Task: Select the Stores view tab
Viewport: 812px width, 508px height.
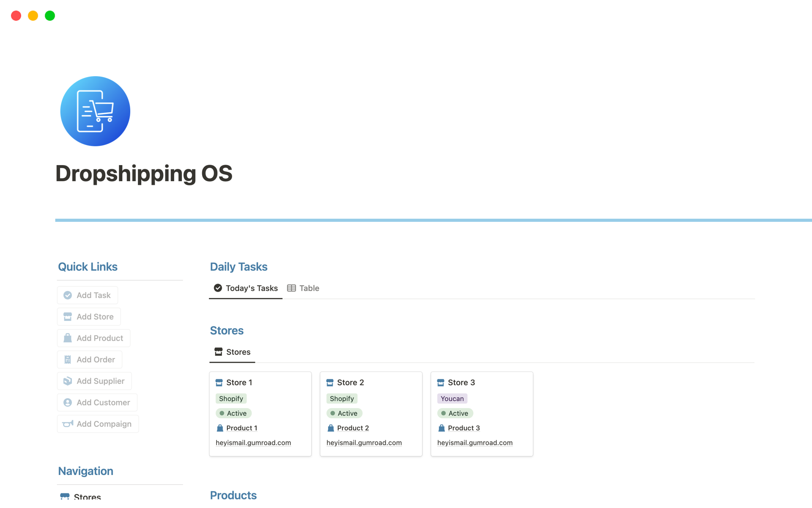Action: tap(232, 352)
